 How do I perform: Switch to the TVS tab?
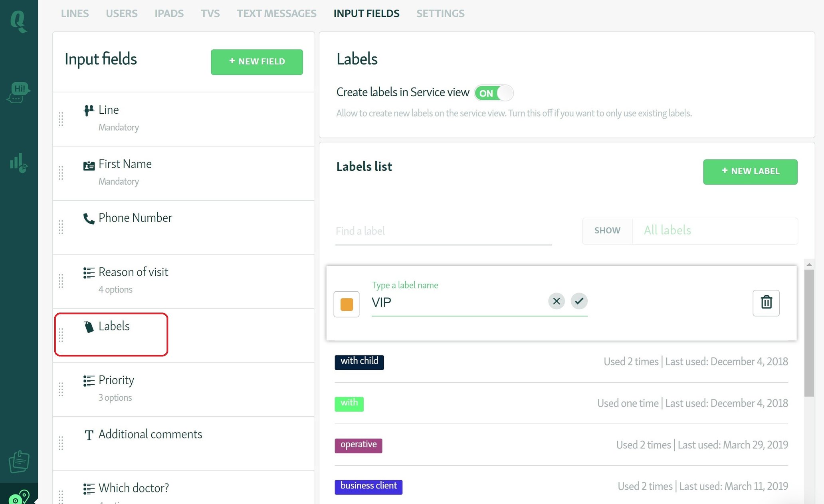coord(210,14)
